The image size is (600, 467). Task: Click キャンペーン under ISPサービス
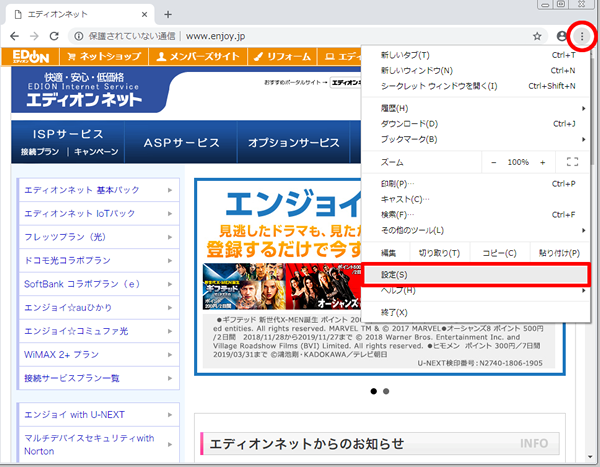(x=96, y=152)
